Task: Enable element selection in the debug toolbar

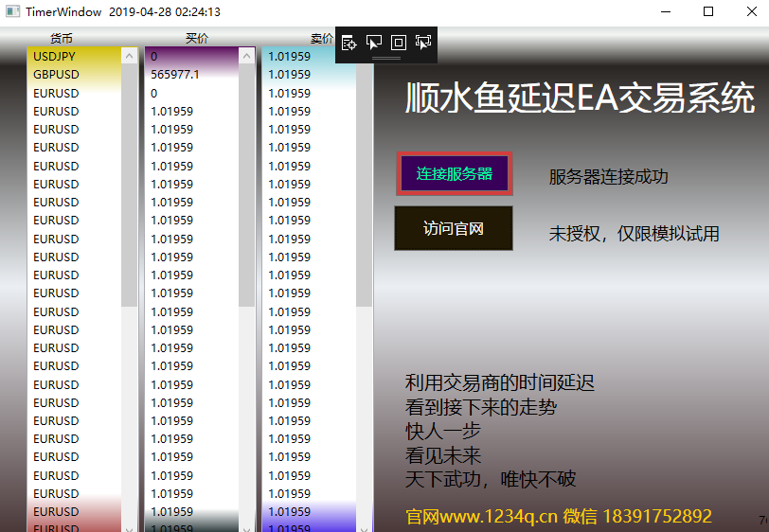Action: 374,42
